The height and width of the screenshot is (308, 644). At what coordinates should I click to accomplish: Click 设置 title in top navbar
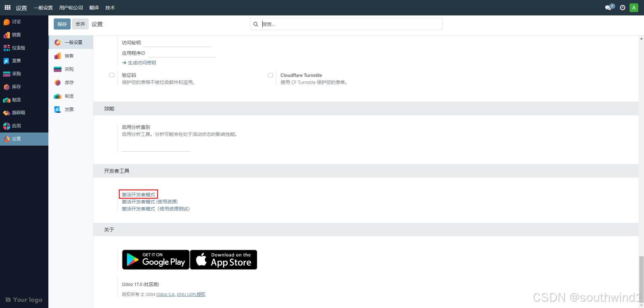click(x=21, y=8)
